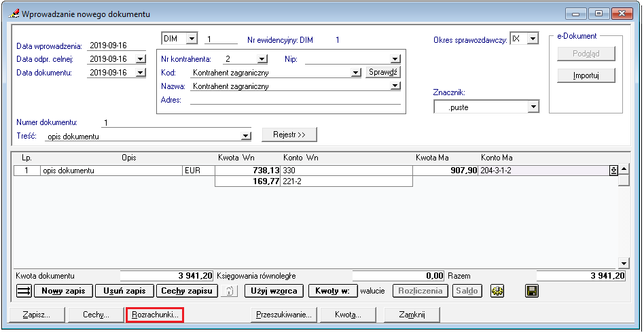Image resolution: width=644 pixels, height=335 pixels.
Task: Click the document number field next to DIM
Action: tap(221, 39)
